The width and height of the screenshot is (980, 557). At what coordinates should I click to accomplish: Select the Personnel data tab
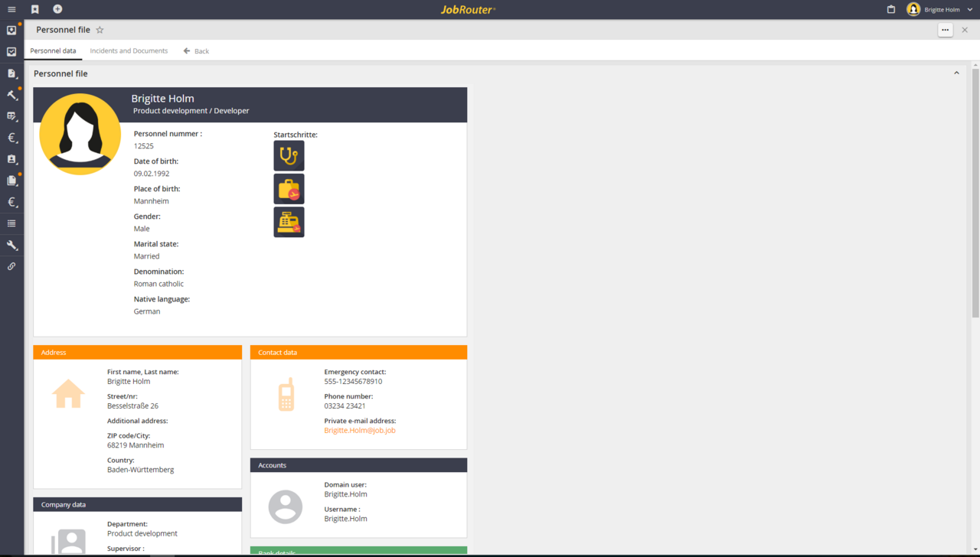(x=53, y=50)
